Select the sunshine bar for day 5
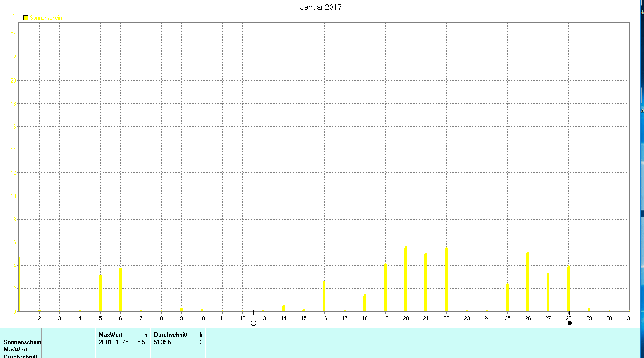This screenshot has width=644, height=358. coord(100,293)
